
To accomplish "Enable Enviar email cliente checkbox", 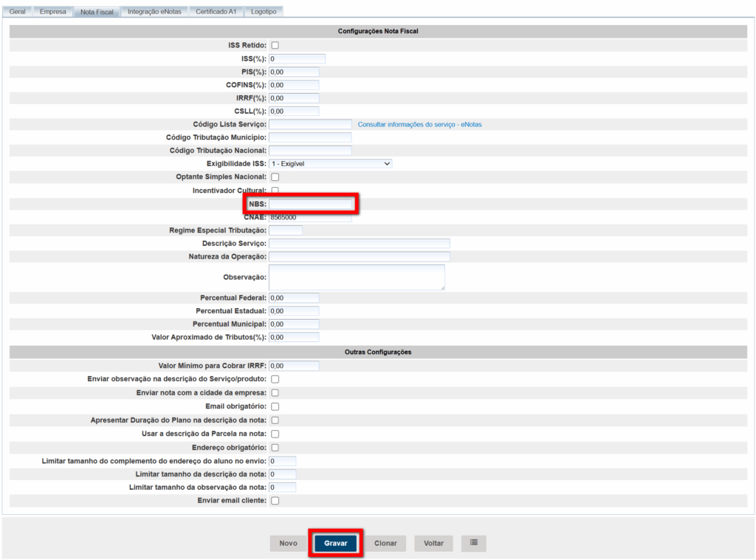I will 275,501.
